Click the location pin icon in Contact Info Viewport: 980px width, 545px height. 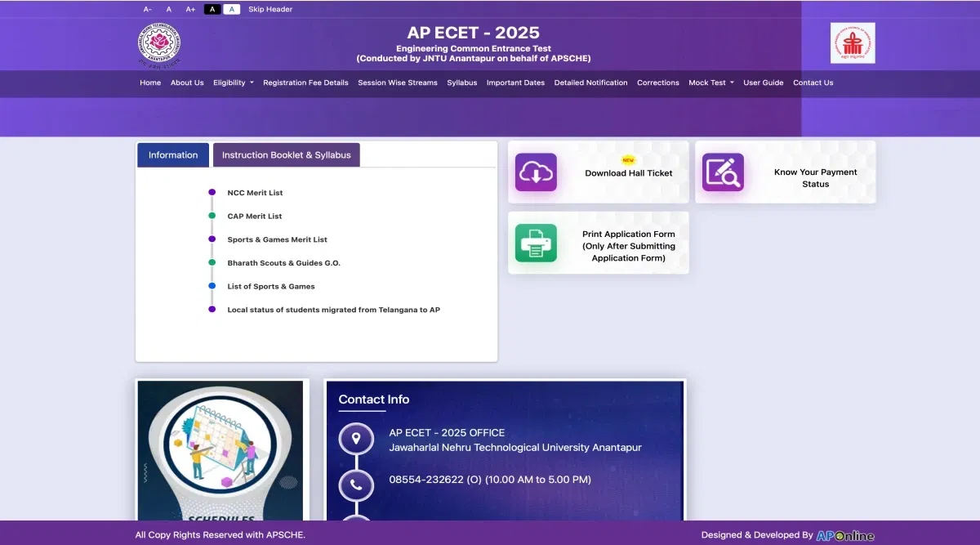[x=356, y=439]
